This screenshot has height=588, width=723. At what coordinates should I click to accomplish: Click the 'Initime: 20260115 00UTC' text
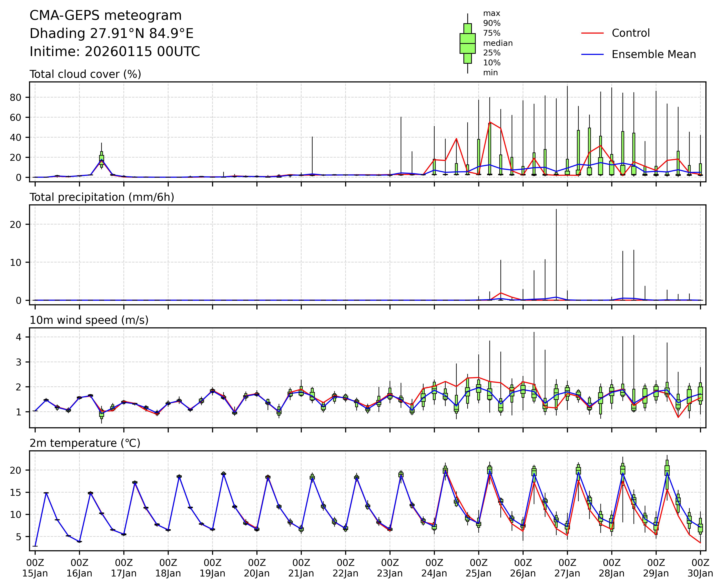(115, 52)
